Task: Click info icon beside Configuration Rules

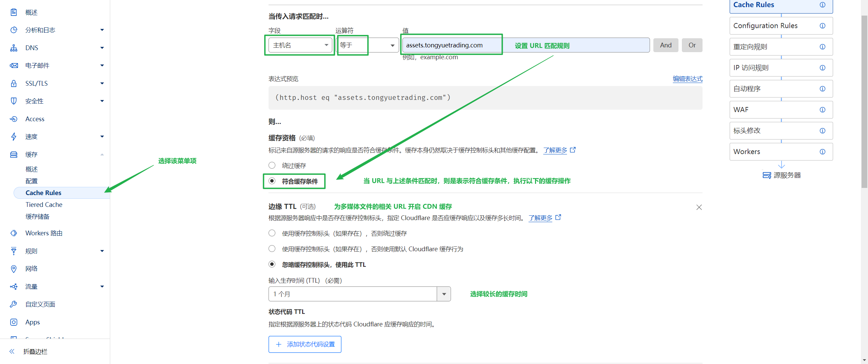Action: click(x=823, y=26)
